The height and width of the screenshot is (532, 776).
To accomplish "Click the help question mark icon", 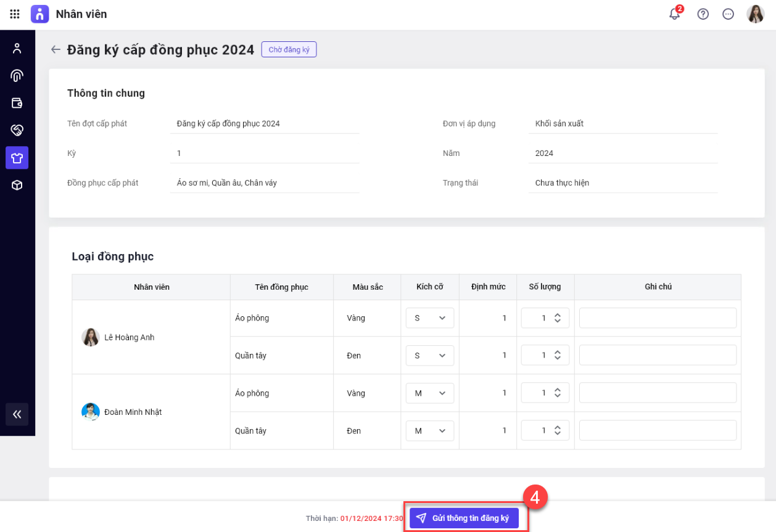I will click(x=703, y=14).
